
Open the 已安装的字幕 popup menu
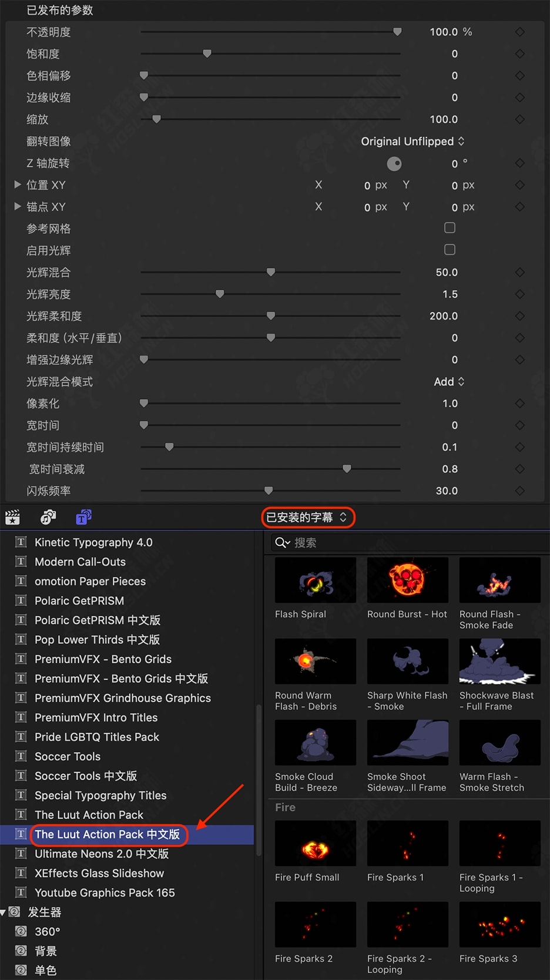(307, 518)
